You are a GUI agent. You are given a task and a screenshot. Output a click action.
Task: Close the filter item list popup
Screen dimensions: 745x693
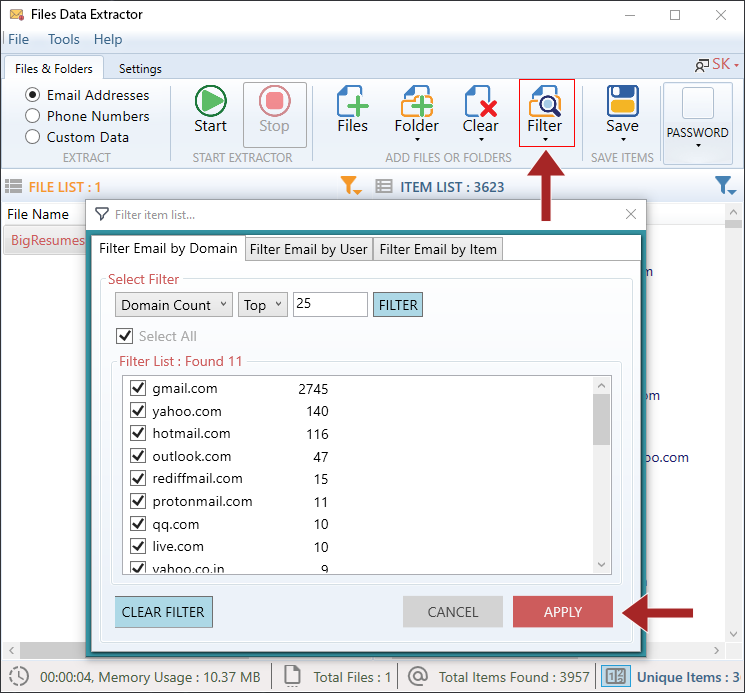(631, 214)
